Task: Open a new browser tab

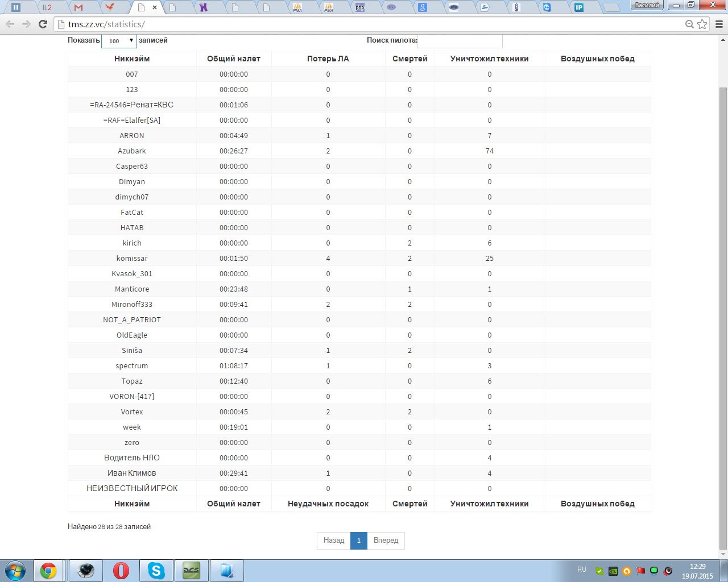Action: 611,8
